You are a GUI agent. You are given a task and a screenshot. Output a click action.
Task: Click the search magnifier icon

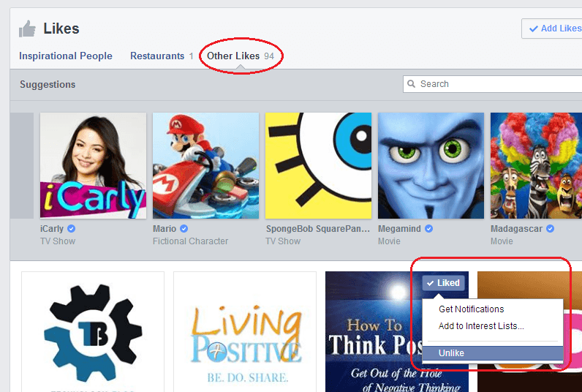[x=411, y=83]
